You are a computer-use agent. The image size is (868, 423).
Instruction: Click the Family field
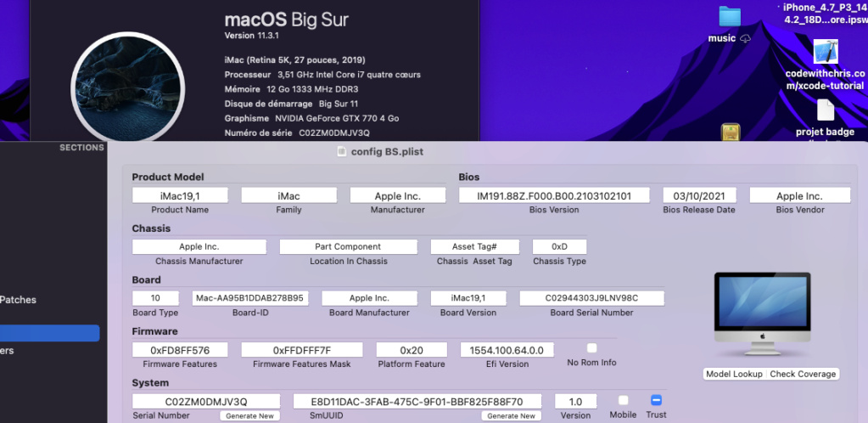289,195
